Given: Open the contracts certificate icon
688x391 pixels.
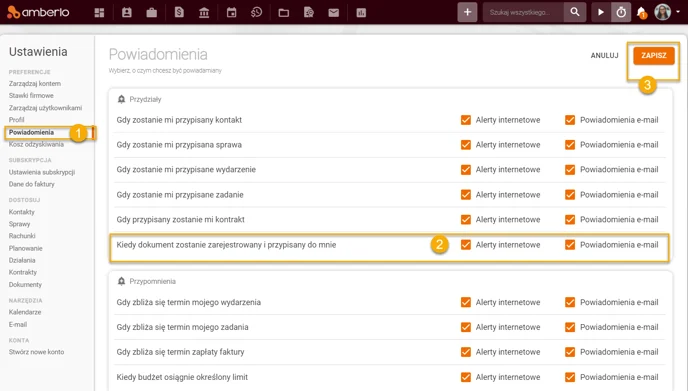Looking at the screenshot, I should click(x=309, y=13).
